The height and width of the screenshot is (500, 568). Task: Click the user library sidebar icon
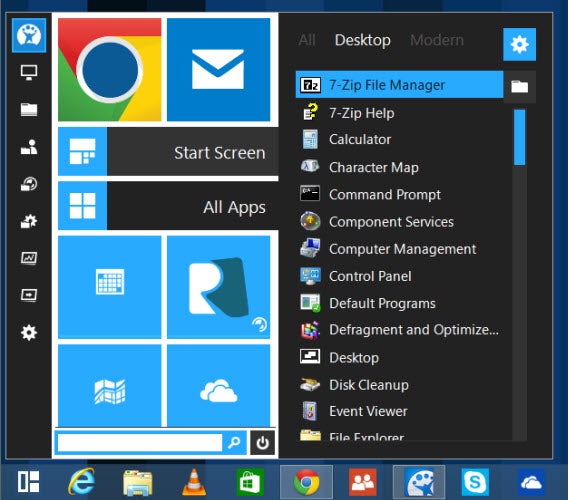pyautogui.click(x=29, y=147)
